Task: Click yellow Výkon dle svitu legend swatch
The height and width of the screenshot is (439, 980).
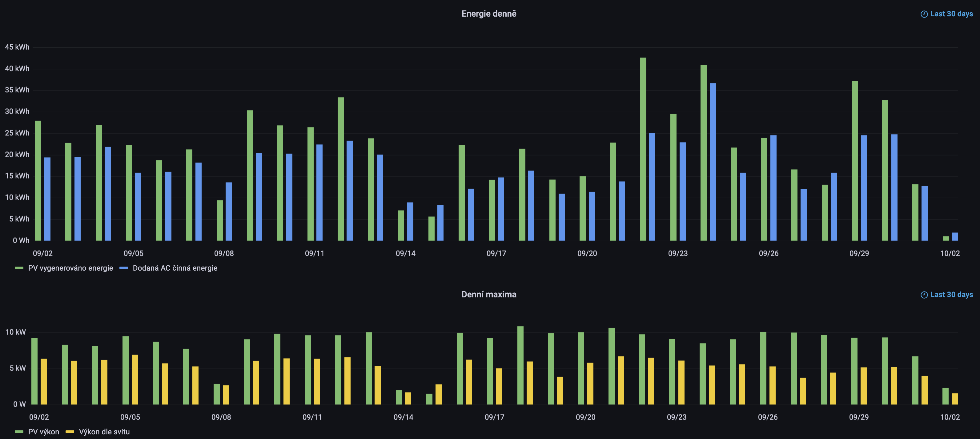Action: coord(70,432)
